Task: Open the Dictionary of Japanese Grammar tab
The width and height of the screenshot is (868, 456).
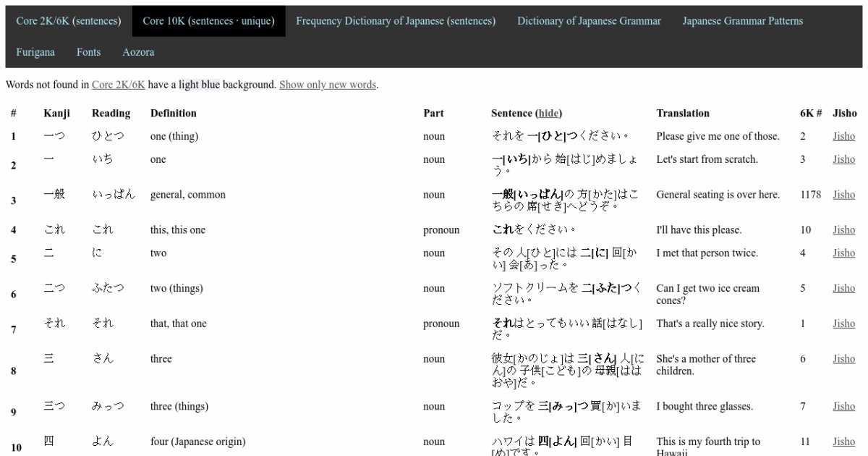Action: pos(589,21)
